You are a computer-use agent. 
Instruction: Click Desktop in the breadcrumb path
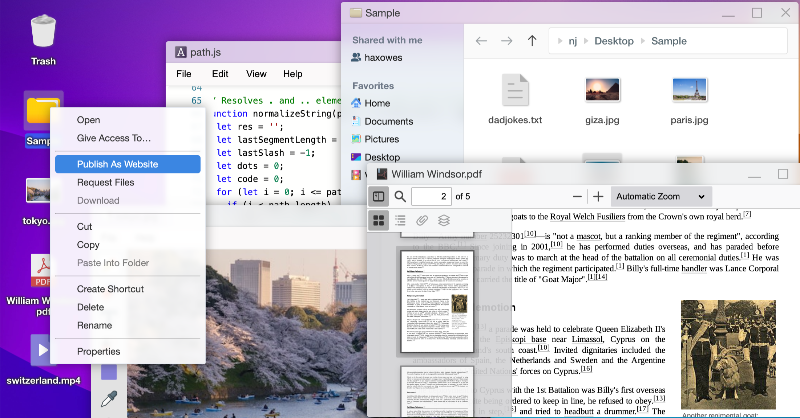(614, 41)
